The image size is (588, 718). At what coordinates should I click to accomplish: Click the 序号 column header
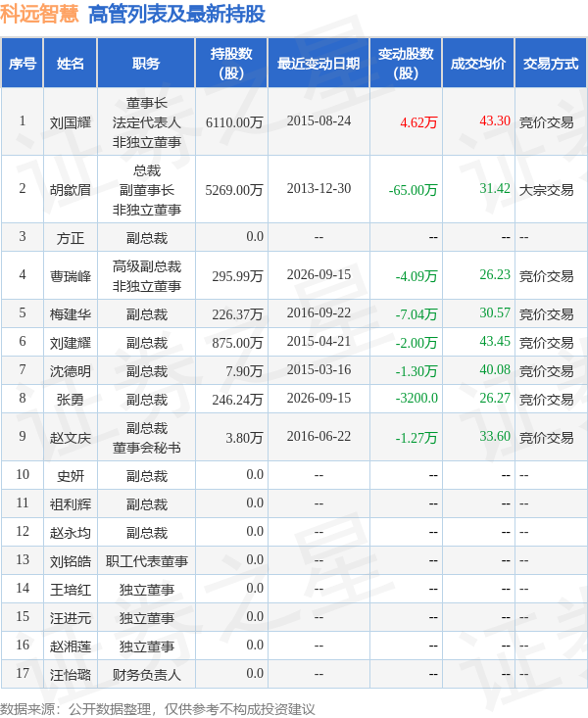pyautogui.click(x=22, y=64)
